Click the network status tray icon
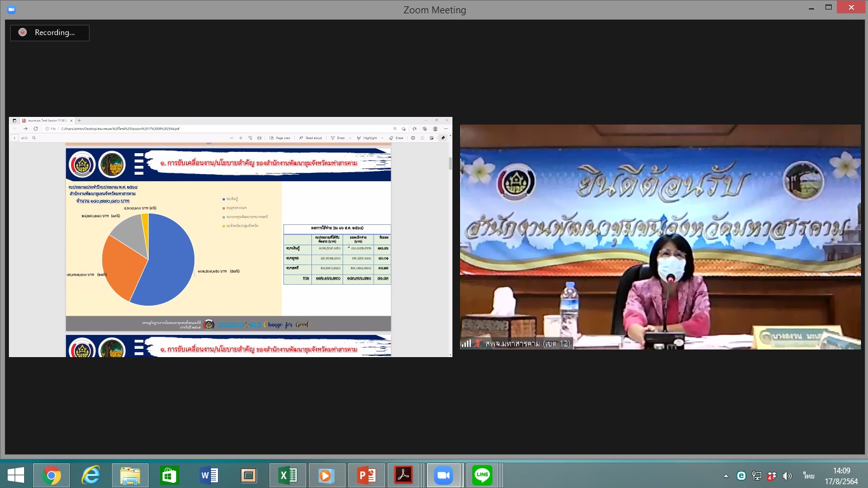 (757, 476)
